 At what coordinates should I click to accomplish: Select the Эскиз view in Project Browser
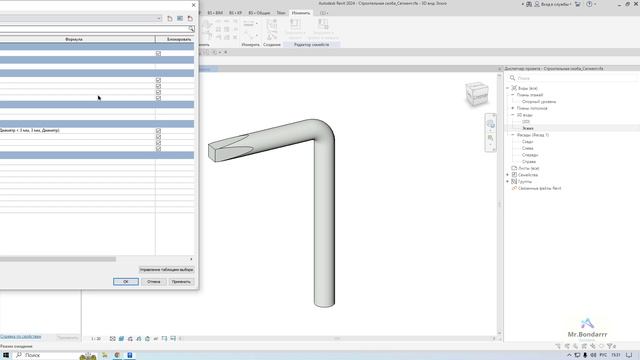click(528, 128)
